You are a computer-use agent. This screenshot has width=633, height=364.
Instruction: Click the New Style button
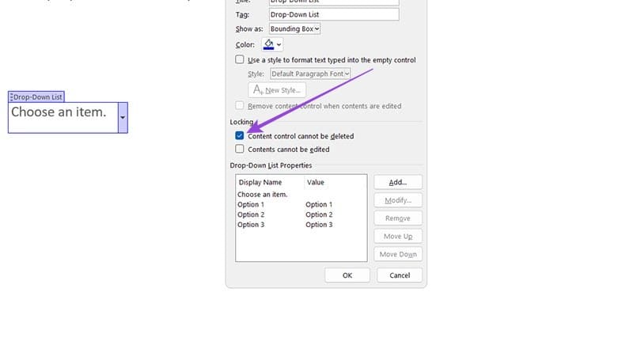tap(277, 90)
